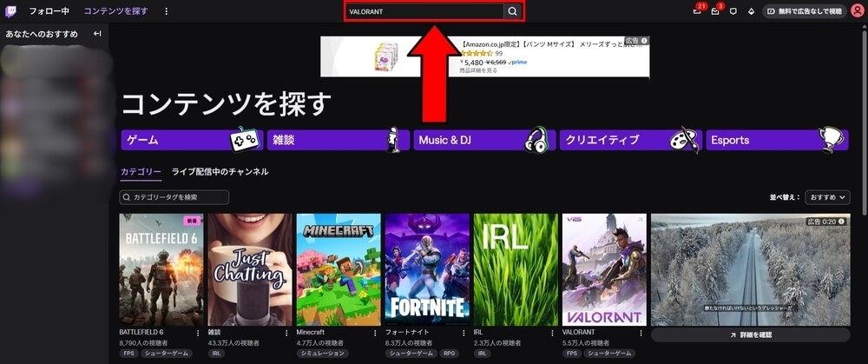Screen dimensions: 868x364
Task: Open the Just Chatting cover thumbnail
Action: point(250,269)
